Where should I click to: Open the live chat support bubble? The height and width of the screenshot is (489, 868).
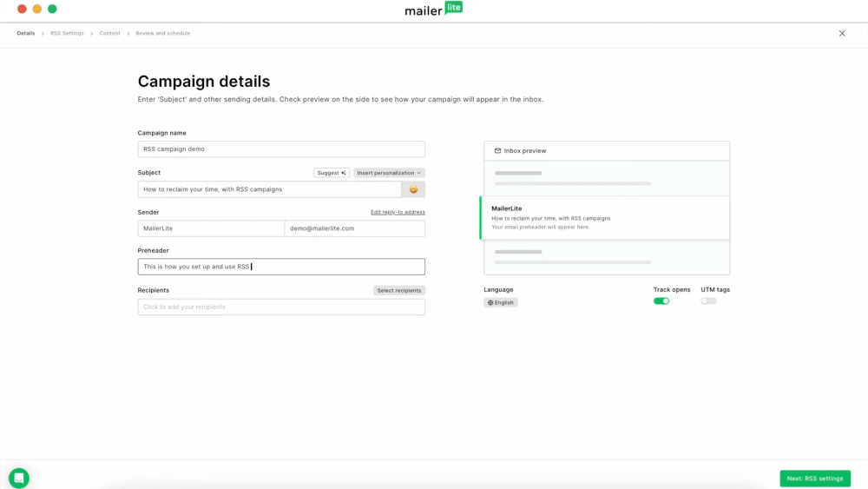[x=19, y=478]
